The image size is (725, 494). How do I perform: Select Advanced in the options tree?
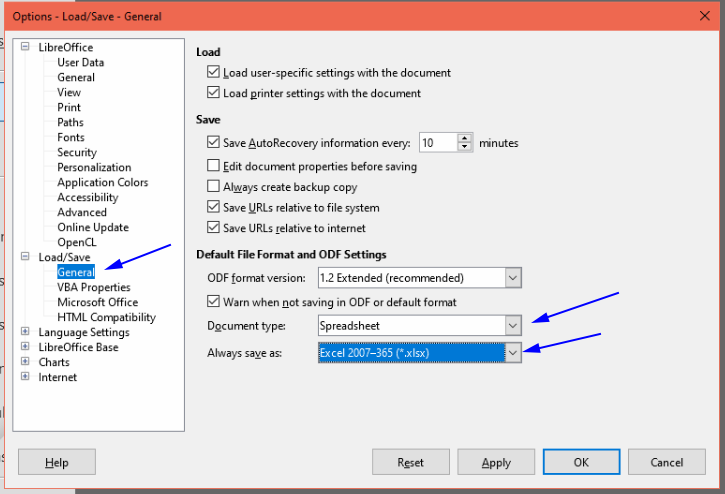coord(82,212)
